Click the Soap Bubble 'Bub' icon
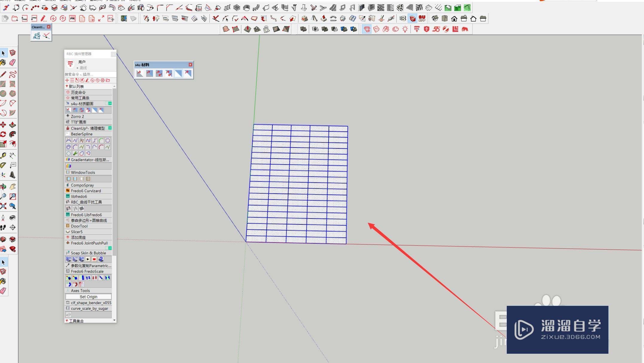The height and width of the screenshot is (363, 644). point(82,259)
